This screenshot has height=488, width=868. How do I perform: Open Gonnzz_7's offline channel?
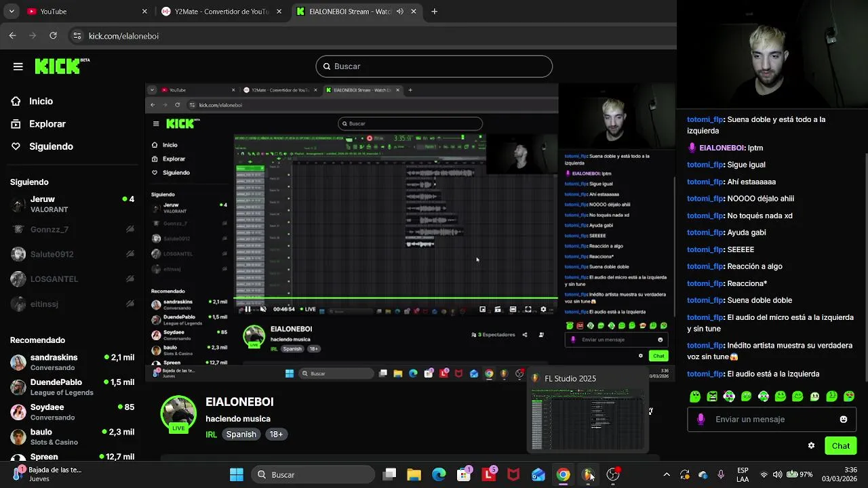coord(73,229)
